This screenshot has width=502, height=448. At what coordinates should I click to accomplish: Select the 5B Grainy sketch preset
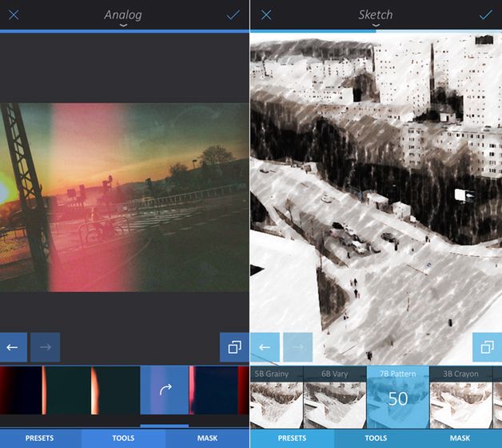(277, 398)
